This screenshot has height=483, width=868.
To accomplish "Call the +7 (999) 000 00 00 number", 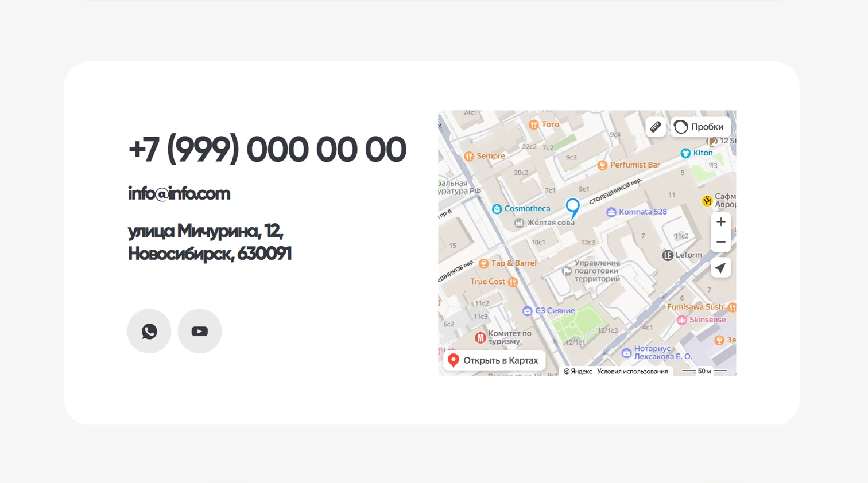I will click(x=267, y=149).
